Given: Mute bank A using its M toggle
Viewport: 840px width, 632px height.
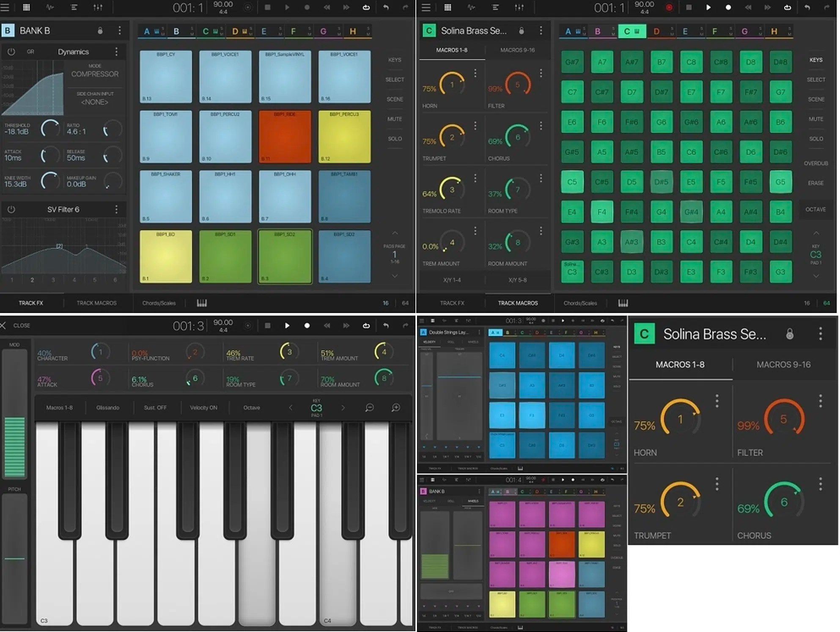Looking at the screenshot, I should click(162, 34).
